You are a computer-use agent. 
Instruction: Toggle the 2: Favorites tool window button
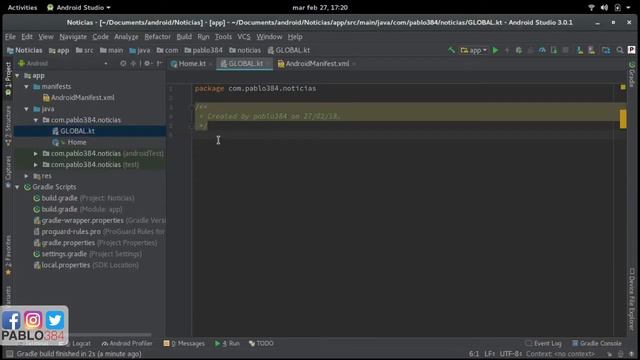pyautogui.click(x=8, y=255)
